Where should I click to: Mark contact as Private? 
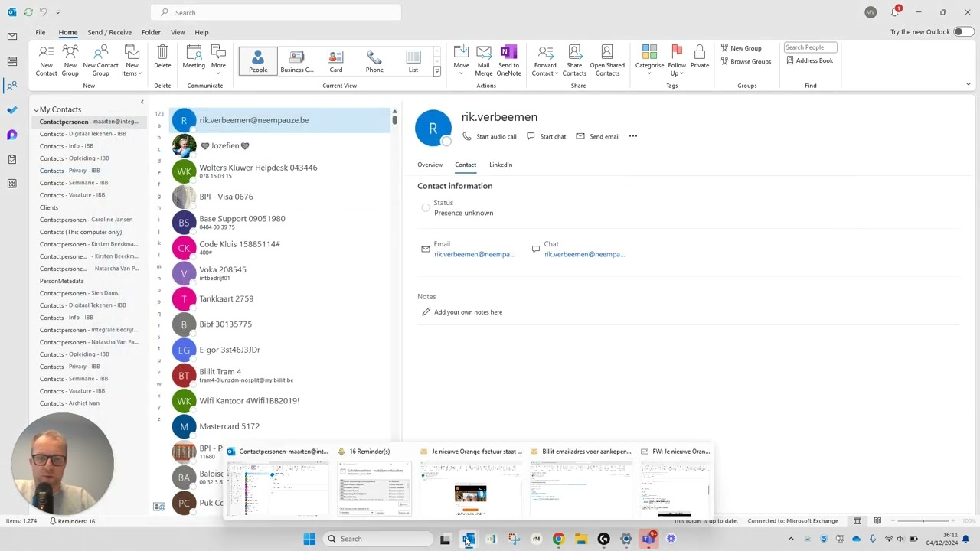(699, 57)
